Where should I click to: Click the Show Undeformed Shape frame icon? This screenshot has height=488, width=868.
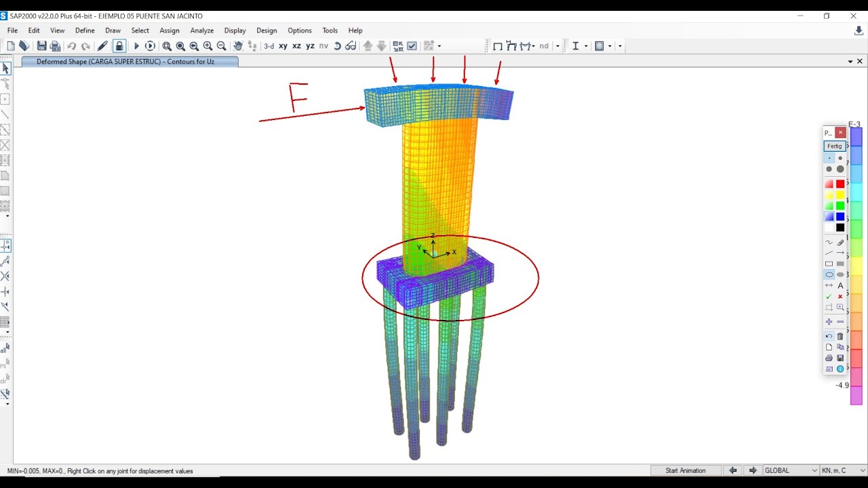(498, 46)
